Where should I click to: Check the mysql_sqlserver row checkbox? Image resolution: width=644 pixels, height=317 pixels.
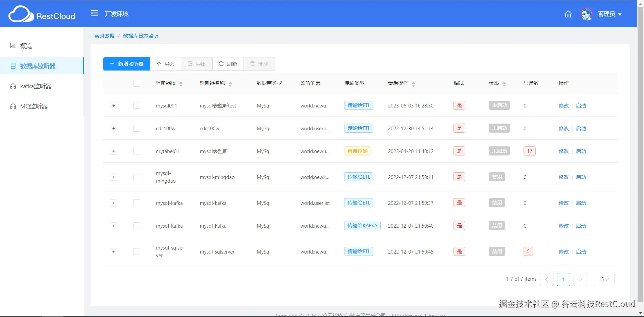[x=137, y=252]
